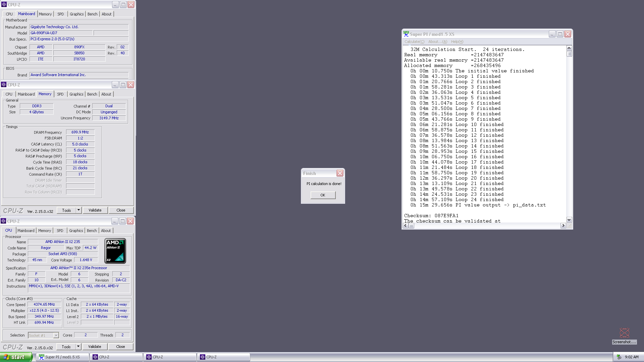Click Validate in bottom CPU-Z window
Screen dimensions: 644x362
coord(95,347)
